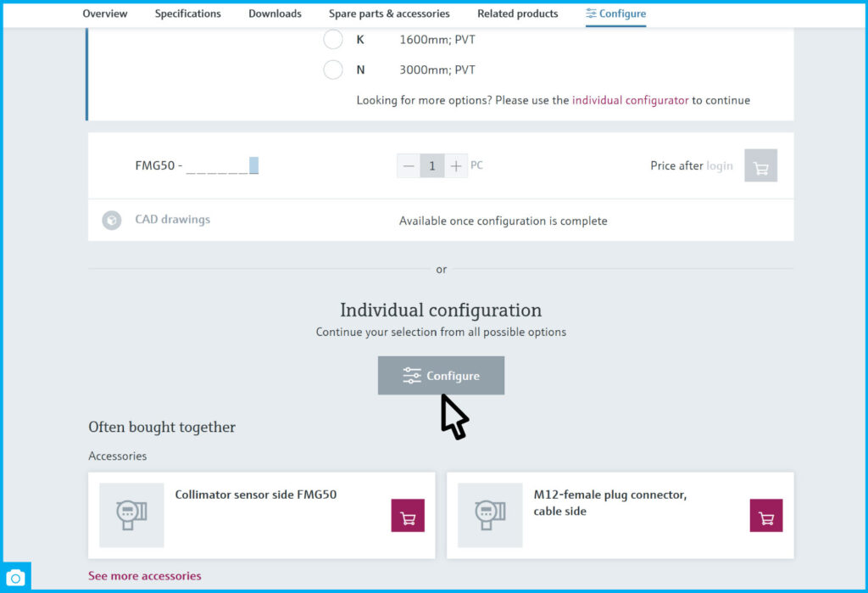
Task: Add Collimator sensor side FMG50 to cart
Action: click(x=407, y=516)
